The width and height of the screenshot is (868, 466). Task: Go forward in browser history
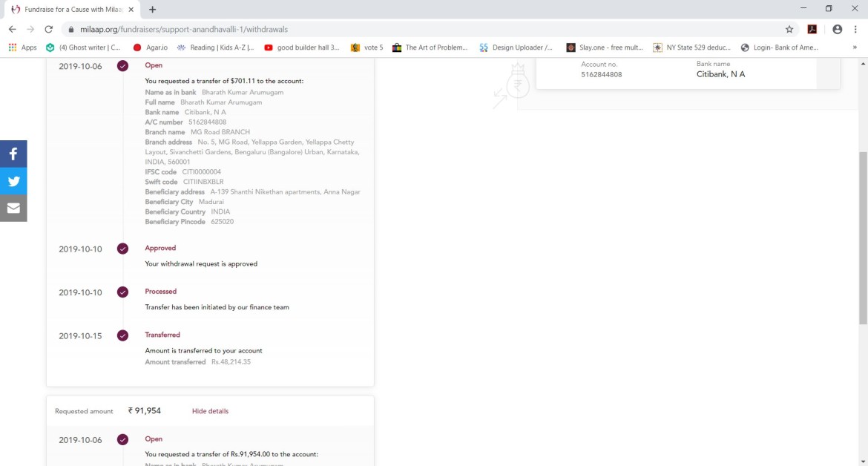pyautogui.click(x=30, y=30)
